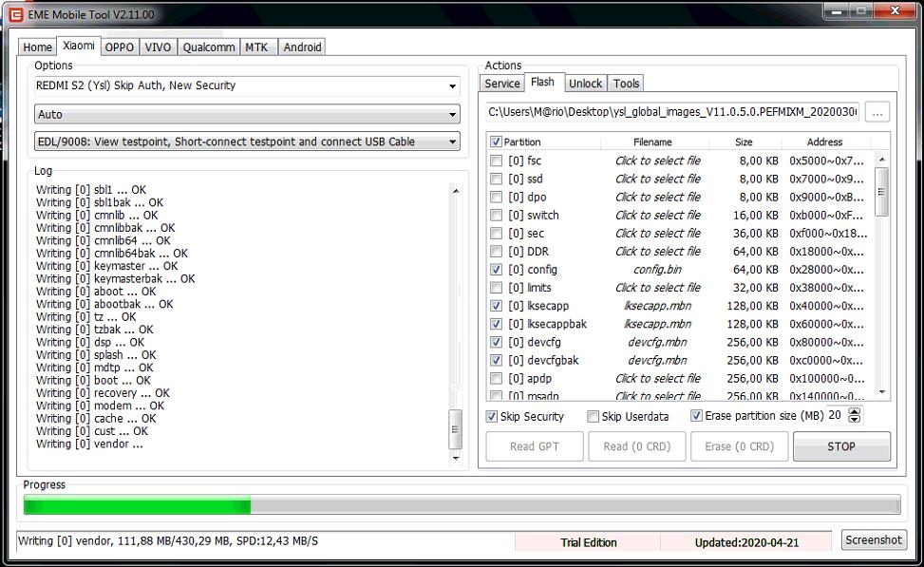Stop flashing with the STOP button
The width and height of the screenshot is (924, 567).
(841, 446)
